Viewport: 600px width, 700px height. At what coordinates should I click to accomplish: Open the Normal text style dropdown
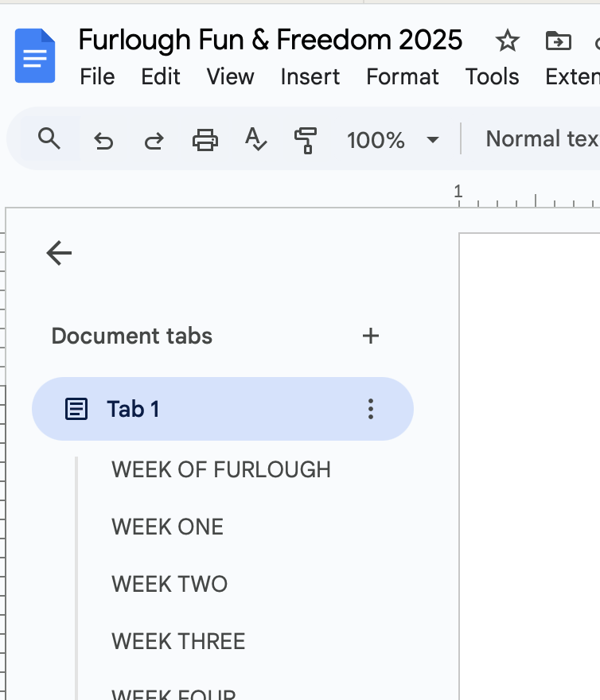pyautogui.click(x=542, y=139)
